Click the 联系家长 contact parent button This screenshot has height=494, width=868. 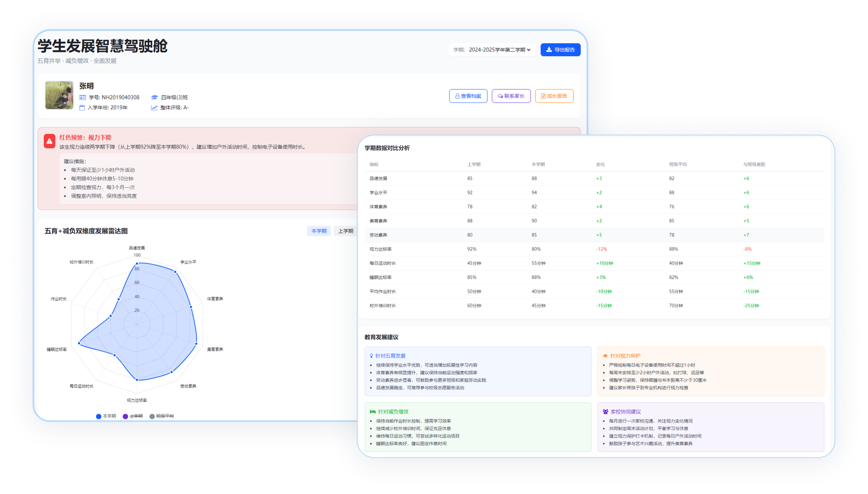tap(511, 96)
